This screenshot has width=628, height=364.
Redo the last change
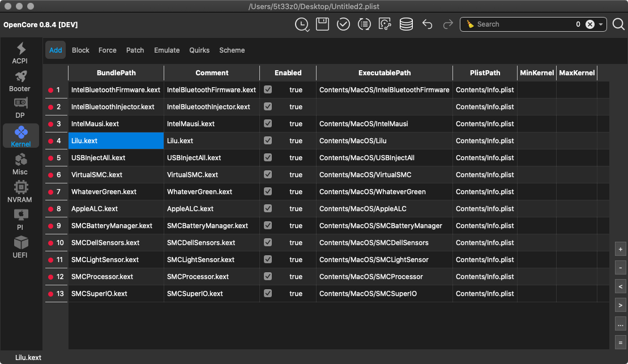pos(448,24)
